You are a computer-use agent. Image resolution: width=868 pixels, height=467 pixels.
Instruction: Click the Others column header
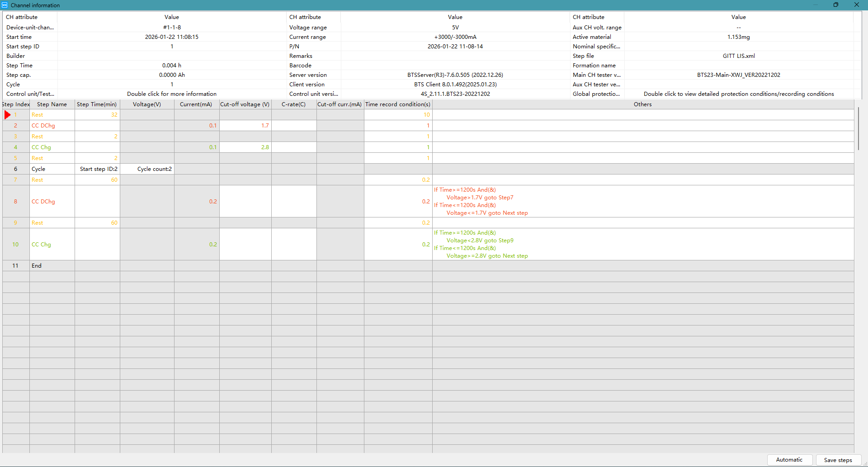(642, 104)
